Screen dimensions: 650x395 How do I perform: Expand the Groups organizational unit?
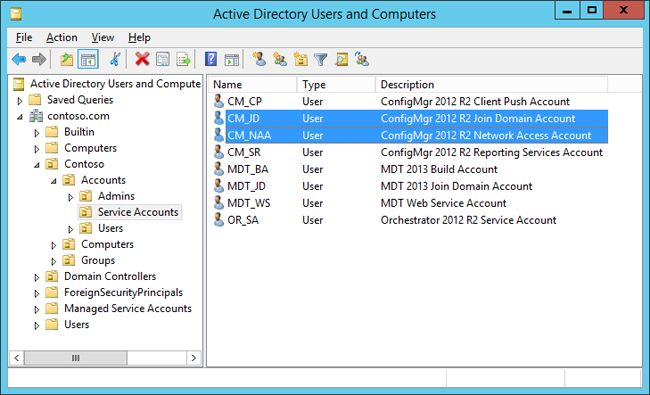click(53, 261)
